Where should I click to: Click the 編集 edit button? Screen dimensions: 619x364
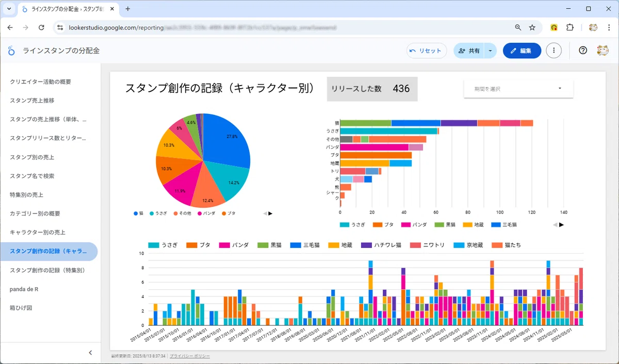tap(522, 51)
